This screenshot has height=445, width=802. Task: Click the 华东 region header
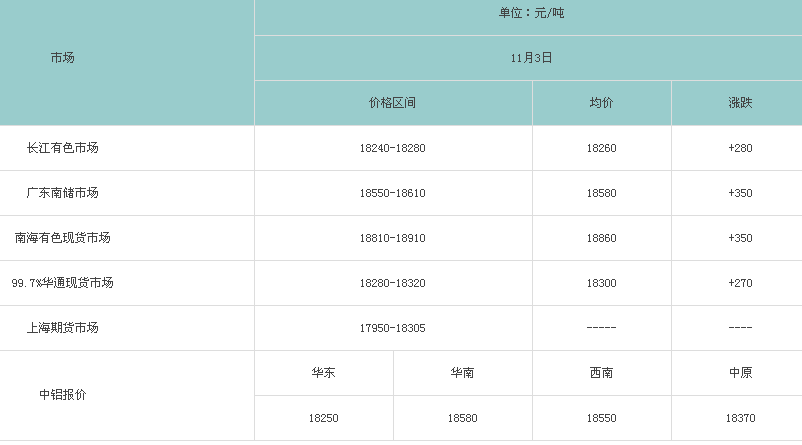point(323,373)
